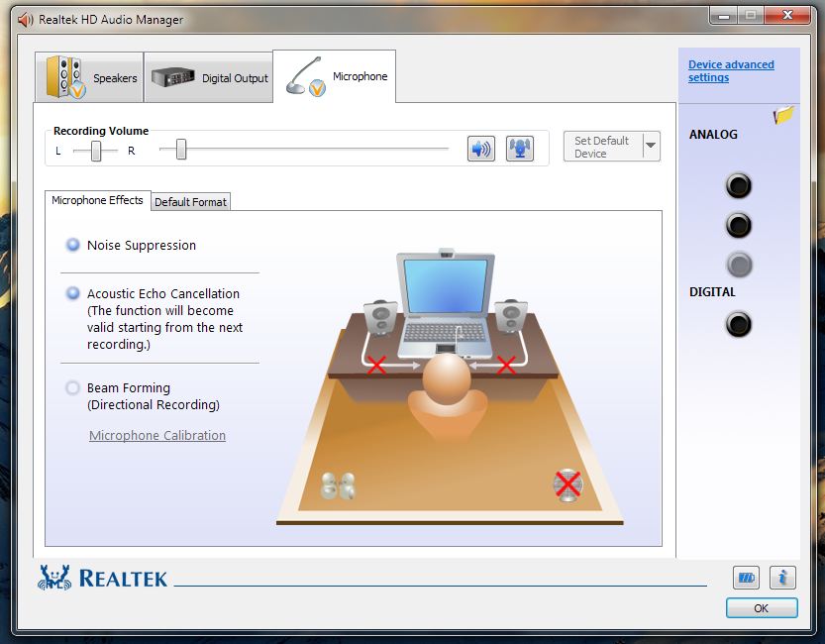Viewport: 825px width, 644px height.
Task: Toggle Acoustic Echo Cancellation
Action: (x=72, y=293)
